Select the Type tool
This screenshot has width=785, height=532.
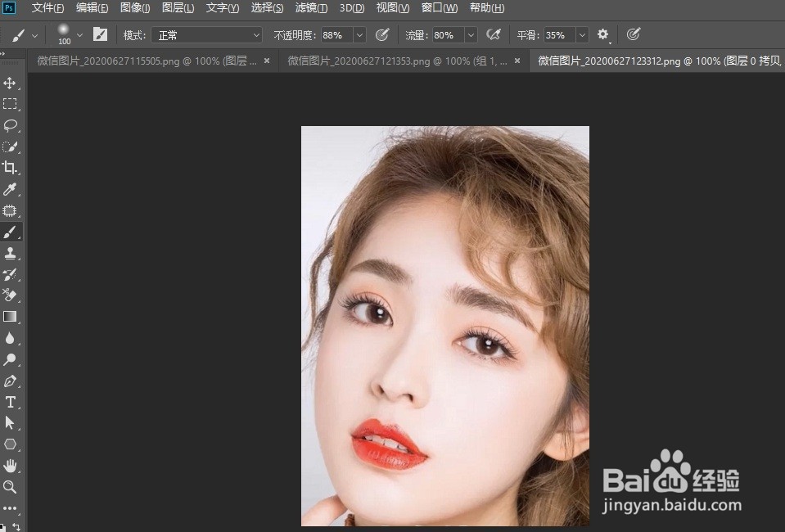(x=10, y=402)
